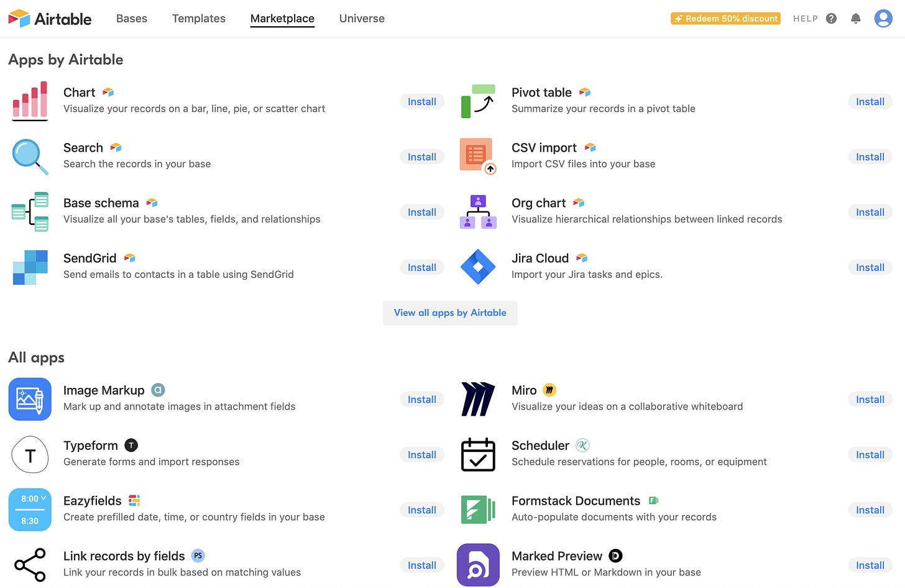Click the publisher badge next to Typeform
The height and width of the screenshot is (588, 905).
tap(131, 446)
